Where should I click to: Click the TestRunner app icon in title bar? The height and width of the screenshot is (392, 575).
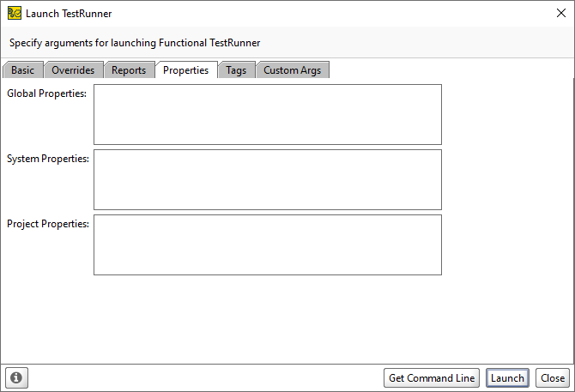[x=15, y=13]
